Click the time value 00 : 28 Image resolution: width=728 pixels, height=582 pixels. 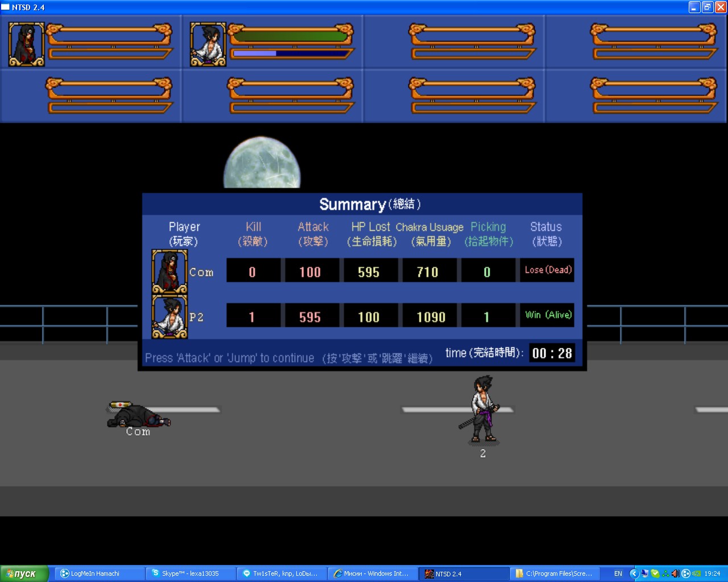pyautogui.click(x=552, y=353)
